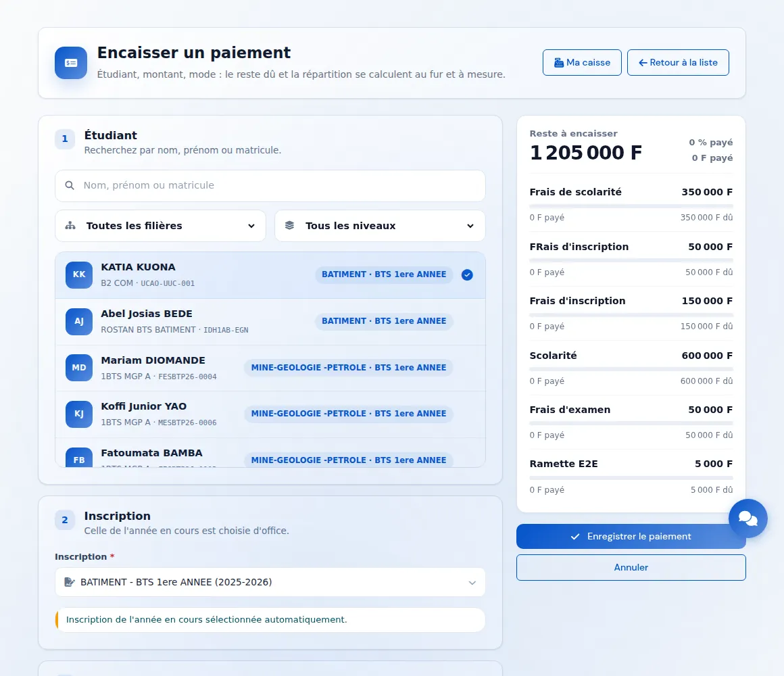
Task: Click Fatoumata Bamba's MINE-GEOLOGIE -PETROLE badge
Action: [349, 460]
